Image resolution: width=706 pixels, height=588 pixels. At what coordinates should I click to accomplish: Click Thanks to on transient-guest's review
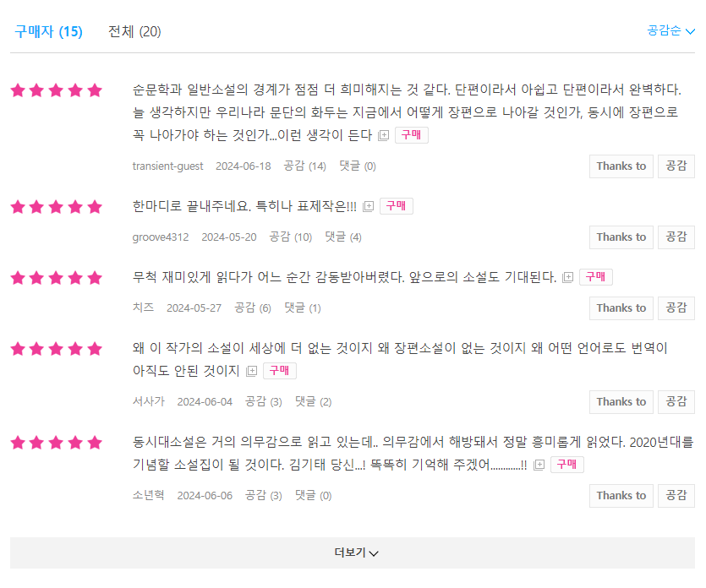(621, 166)
